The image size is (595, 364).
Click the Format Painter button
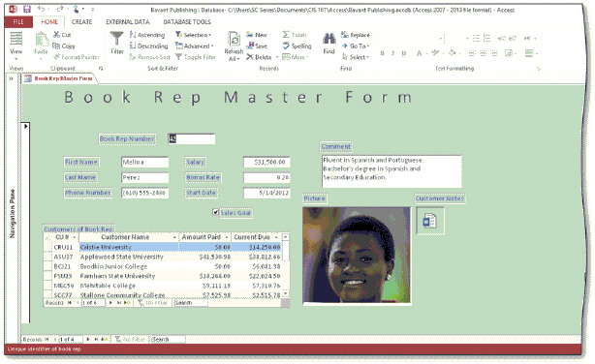pyautogui.click(x=77, y=57)
